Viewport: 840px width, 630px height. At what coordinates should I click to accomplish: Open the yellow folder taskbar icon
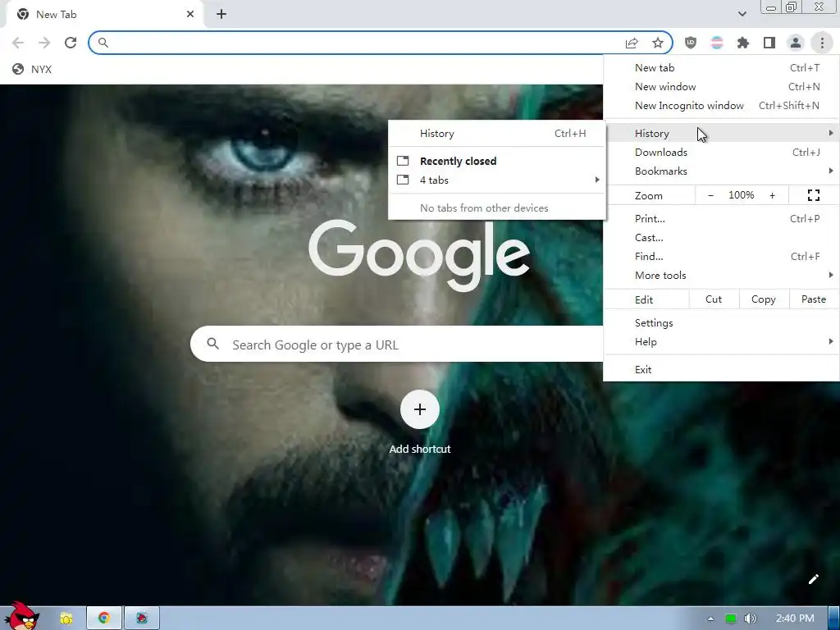[x=66, y=619]
